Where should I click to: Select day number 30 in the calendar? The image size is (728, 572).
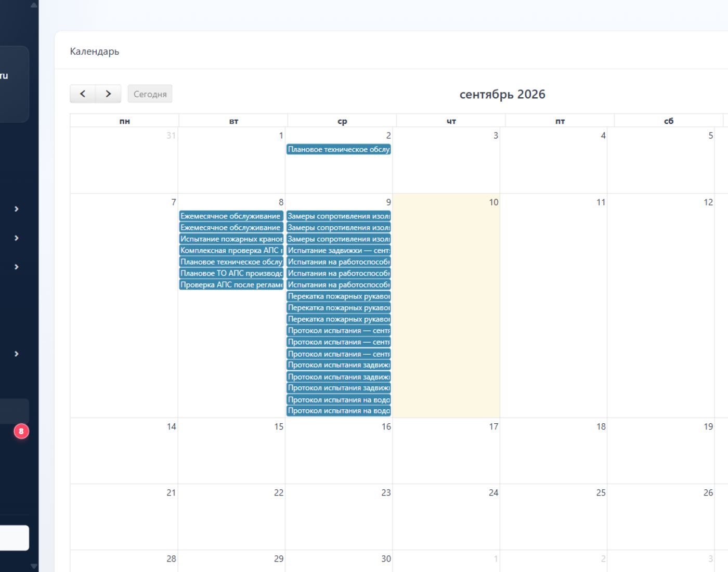386,558
